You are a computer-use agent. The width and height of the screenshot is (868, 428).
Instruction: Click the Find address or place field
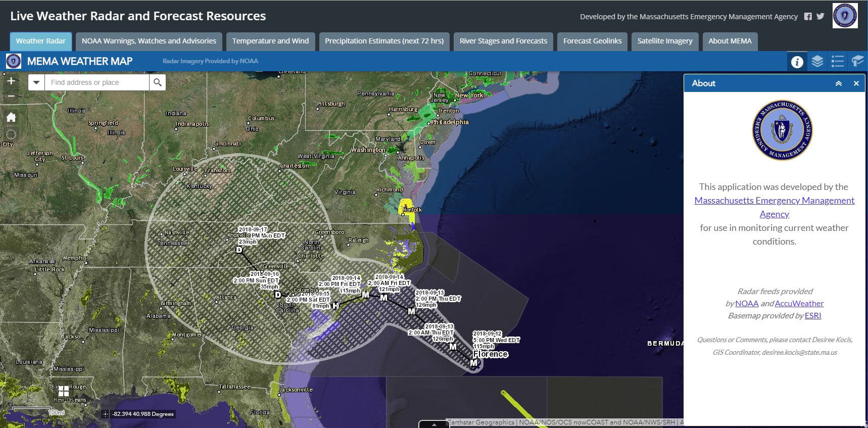pos(97,82)
